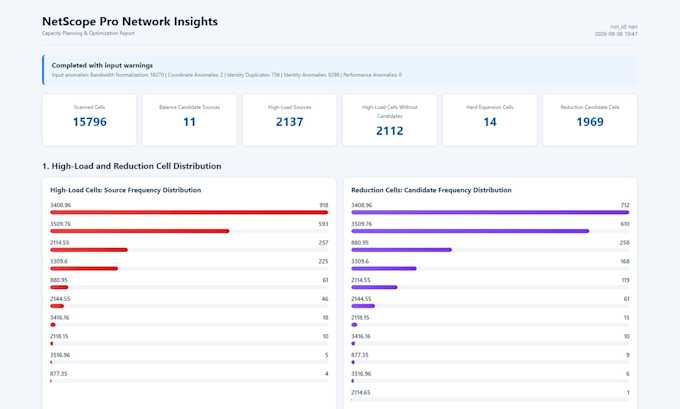The width and height of the screenshot is (680, 409).
Task: Click the 712 count in Reduction Cells panel
Action: [625, 205]
